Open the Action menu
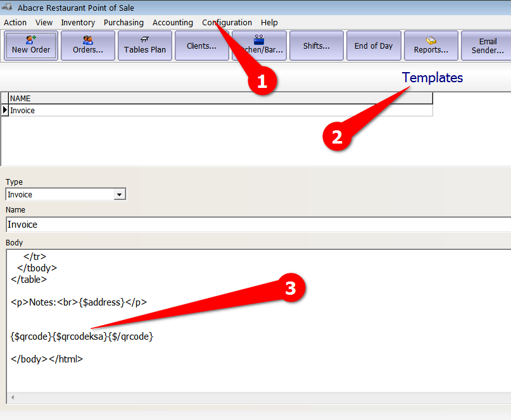The image size is (511, 420). (15, 22)
